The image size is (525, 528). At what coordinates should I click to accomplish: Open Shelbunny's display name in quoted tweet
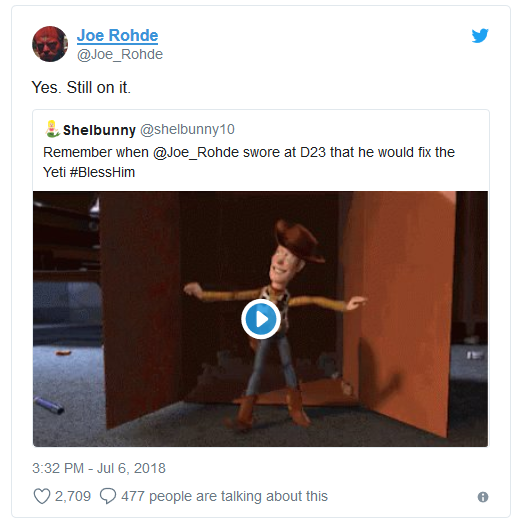tap(99, 130)
